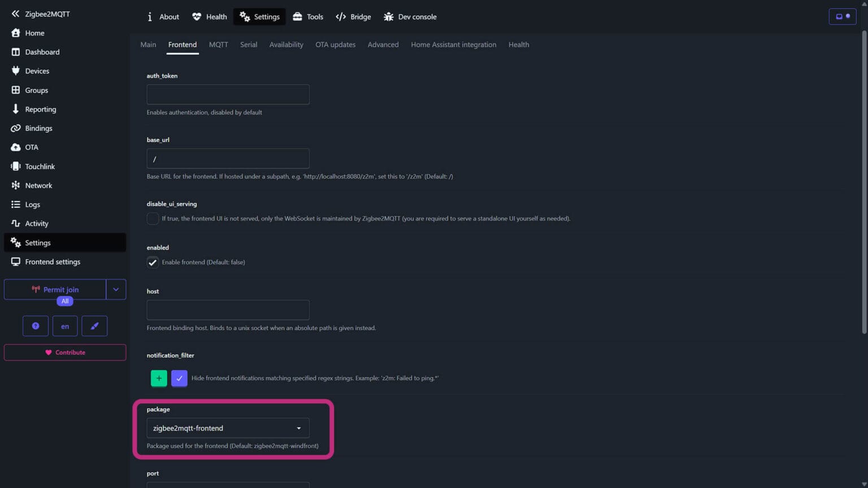The image size is (868, 488).
Task: Click the green plus add-filter button
Action: [x=159, y=378]
